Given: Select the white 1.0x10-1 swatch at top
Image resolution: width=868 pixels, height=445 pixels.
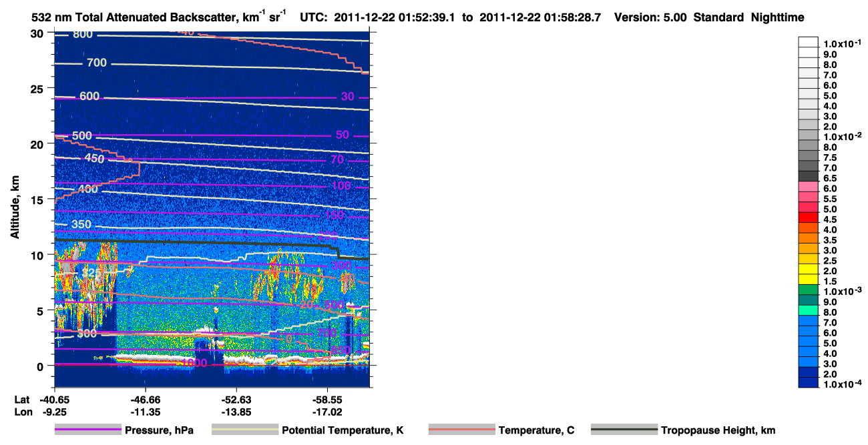Looking at the screenshot, I should click(809, 42).
